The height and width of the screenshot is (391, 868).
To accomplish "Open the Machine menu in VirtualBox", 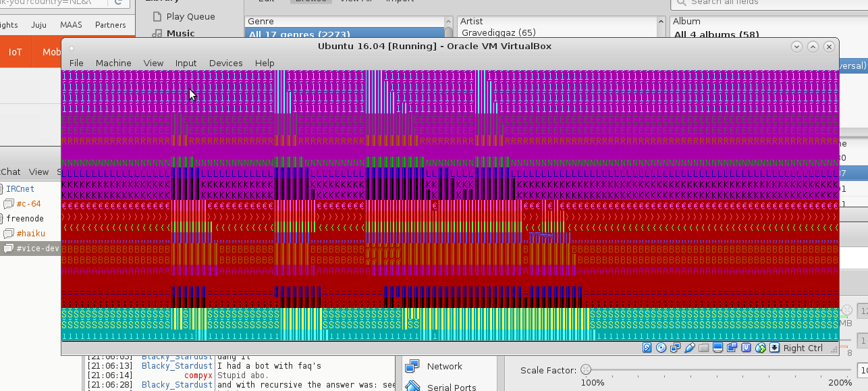I will [x=113, y=63].
